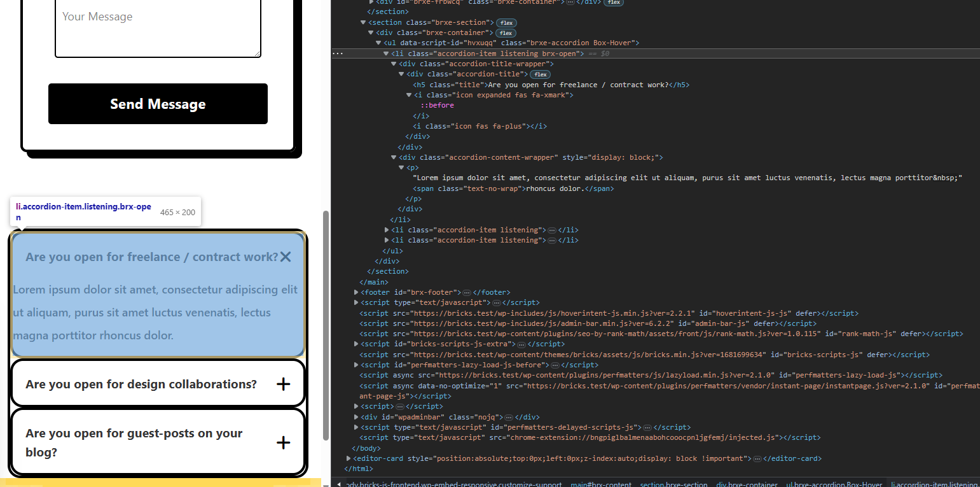The width and height of the screenshot is (980, 487).
Task: Select the h5 class title DOM line
Action: 551,85
